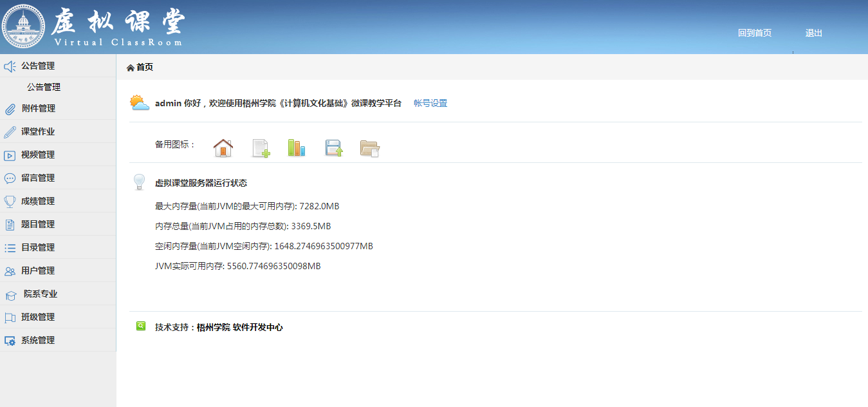This screenshot has width=868, height=407.
Task: Open 课堂作业 in the sidebar
Action: (x=37, y=131)
